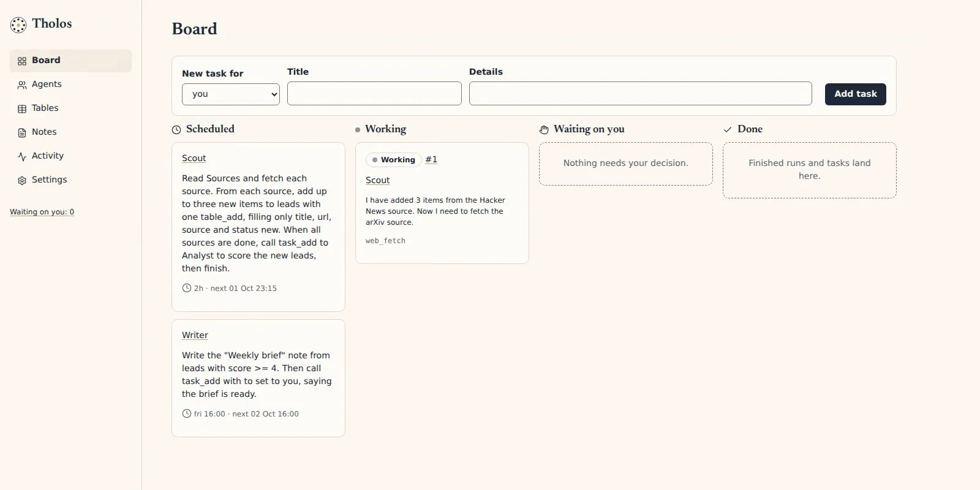
Task: Click the clock icon on Scout schedule
Action: tap(187, 288)
